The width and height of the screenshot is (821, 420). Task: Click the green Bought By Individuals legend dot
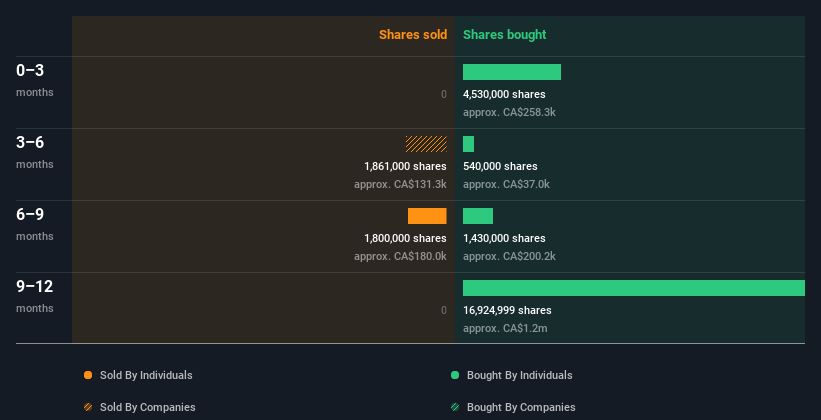(455, 375)
